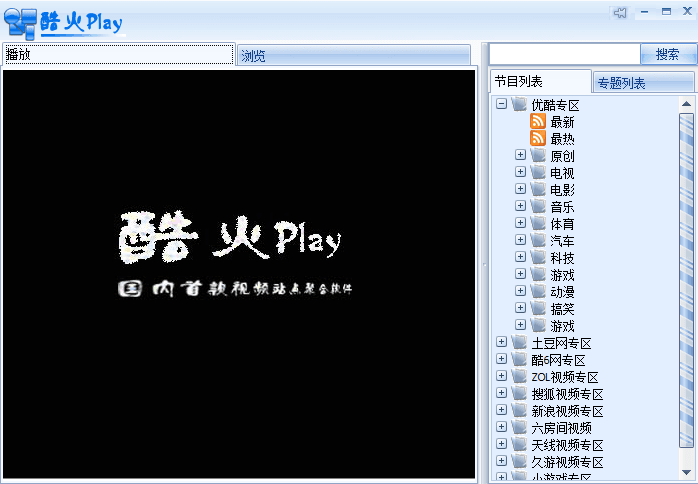698x484 pixels.
Task: Click the folder icon for 搜狐视频专区
Action: pyautogui.click(x=519, y=394)
